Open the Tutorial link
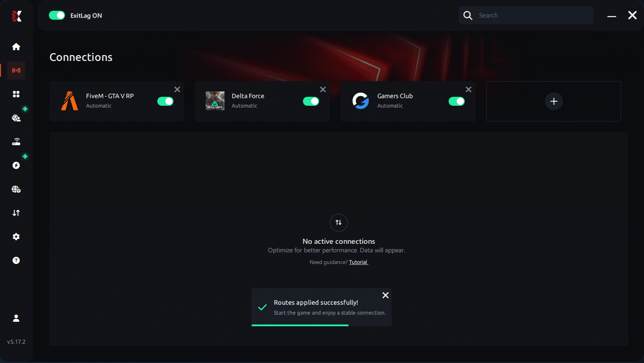 pyautogui.click(x=359, y=262)
